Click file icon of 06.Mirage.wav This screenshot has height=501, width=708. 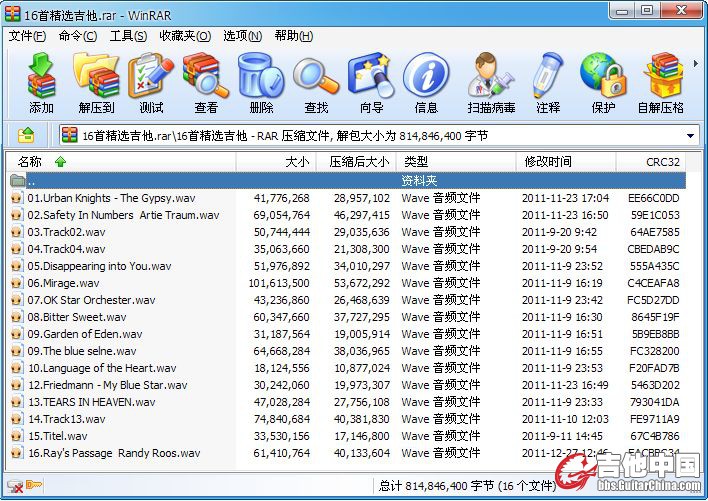[x=17, y=283]
